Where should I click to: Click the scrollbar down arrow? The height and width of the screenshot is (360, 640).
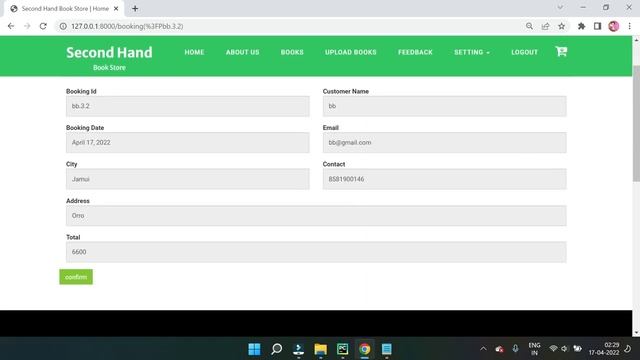tap(636, 333)
